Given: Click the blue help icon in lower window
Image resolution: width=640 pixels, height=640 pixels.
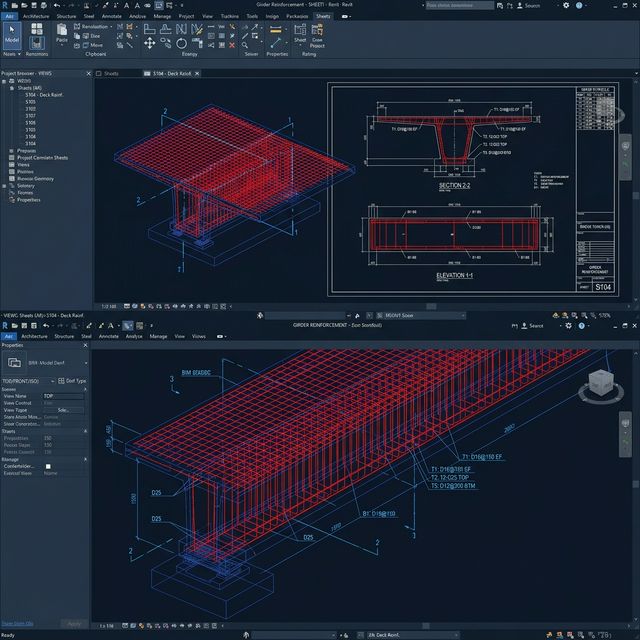Looking at the screenshot, I should tap(582, 326).
